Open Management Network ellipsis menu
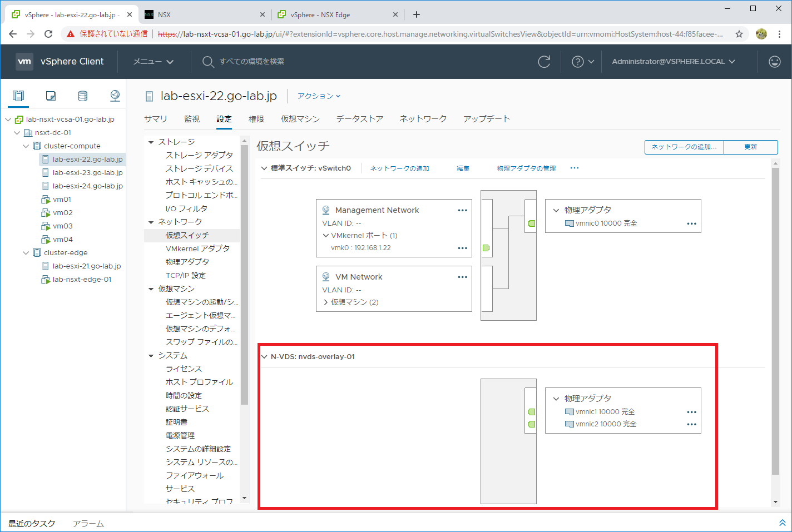 [463, 210]
